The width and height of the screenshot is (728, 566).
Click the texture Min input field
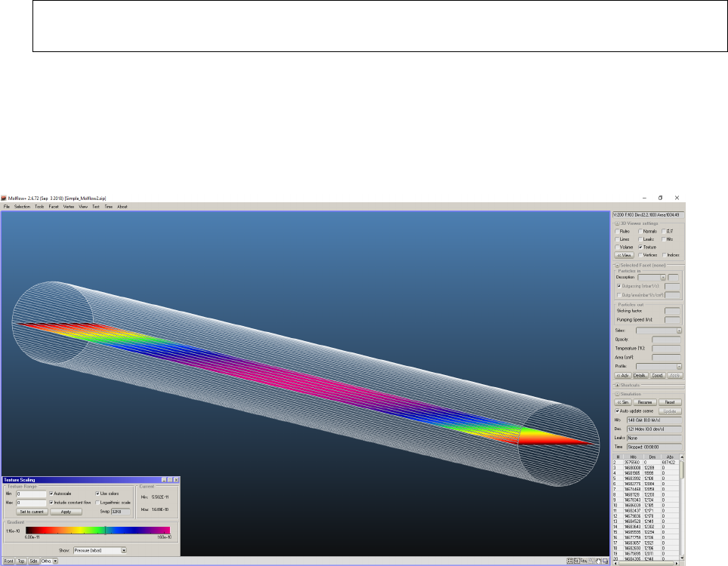click(x=32, y=494)
